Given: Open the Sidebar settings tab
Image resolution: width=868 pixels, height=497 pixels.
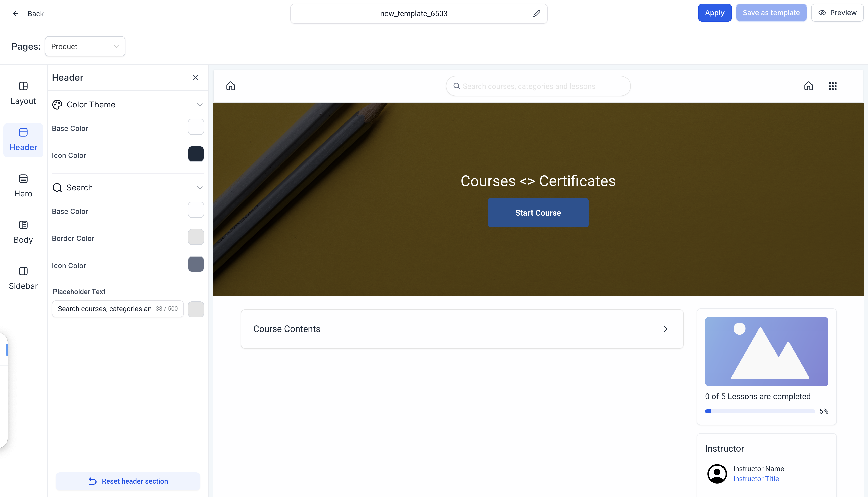Looking at the screenshot, I should [23, 278].
